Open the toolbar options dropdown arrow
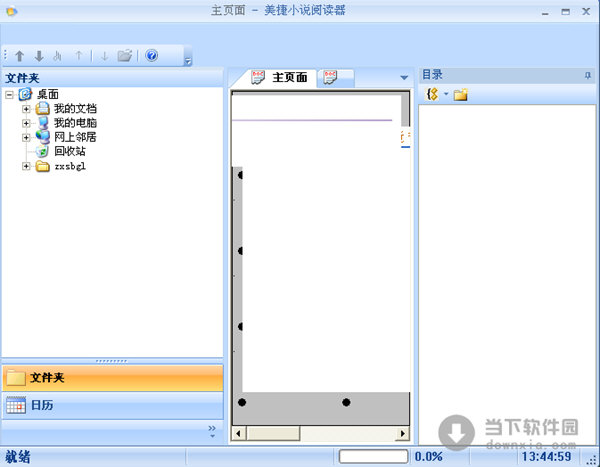The width and height of the screenshot is (600, 467). click(188, 61)
